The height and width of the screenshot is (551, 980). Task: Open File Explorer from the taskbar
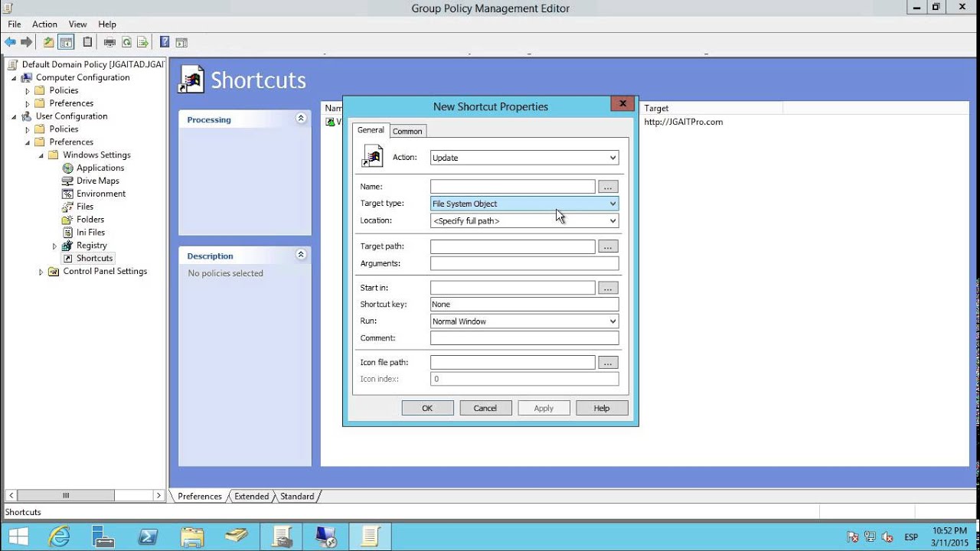point(191,536)
